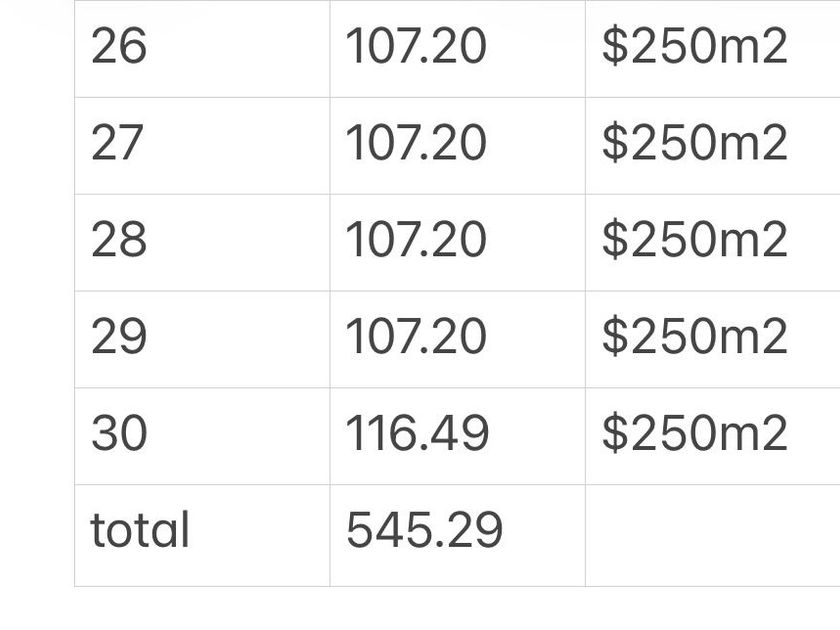Click the cell containing row number 26

coord(119,47)
